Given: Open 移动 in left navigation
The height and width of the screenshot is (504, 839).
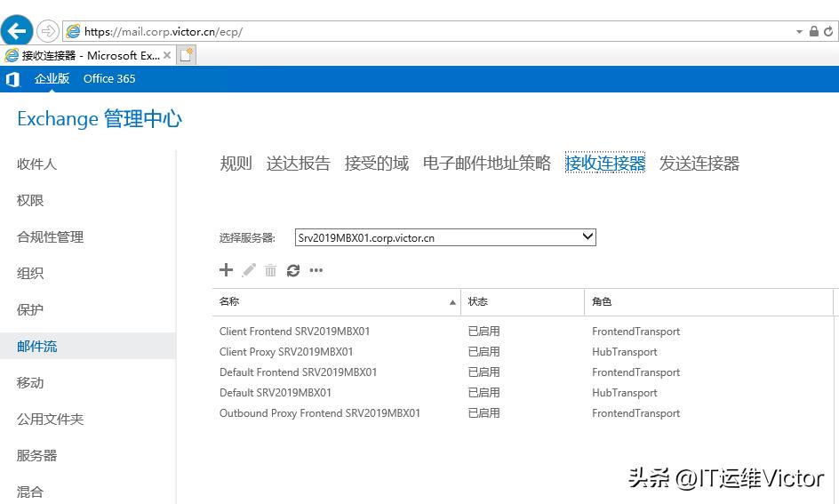Looking at the screenshot, I should point(30,382).
